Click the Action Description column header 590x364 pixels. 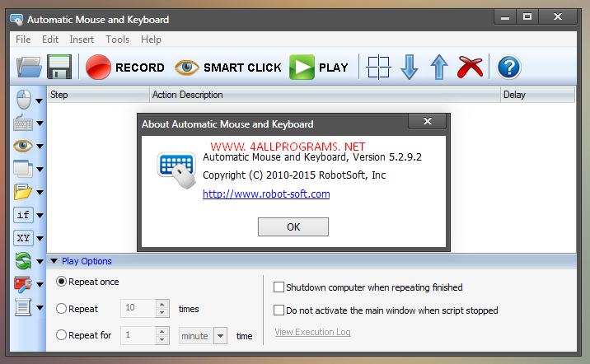point(325,95)
